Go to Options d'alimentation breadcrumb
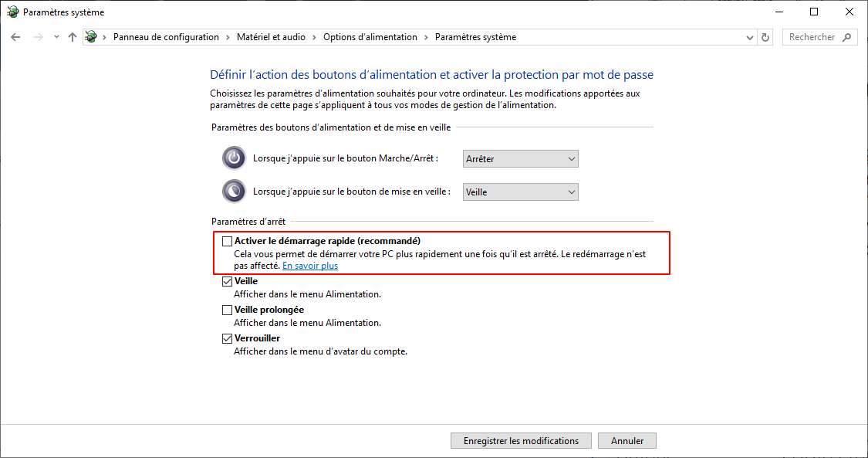Viewport: 868px width, 458px height. (x=370, y=37)
